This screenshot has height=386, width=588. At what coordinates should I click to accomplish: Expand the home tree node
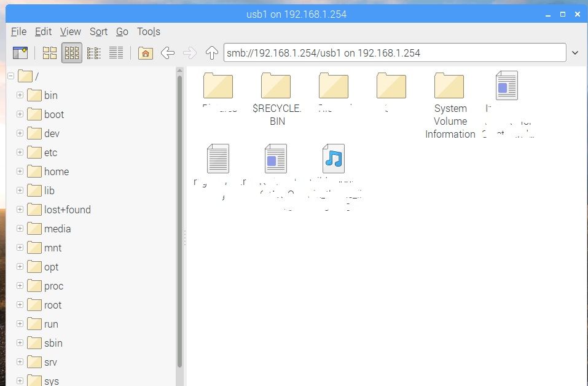(x=20, y=171)
